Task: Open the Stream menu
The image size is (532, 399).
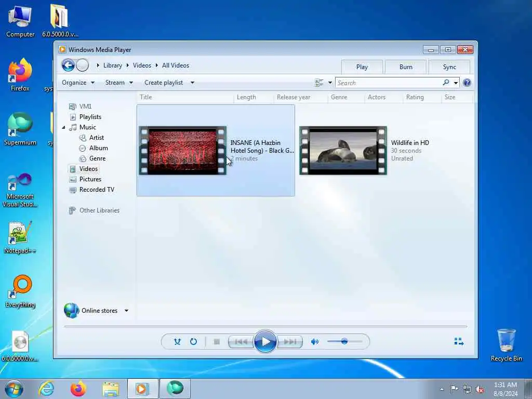Action: 119,83
